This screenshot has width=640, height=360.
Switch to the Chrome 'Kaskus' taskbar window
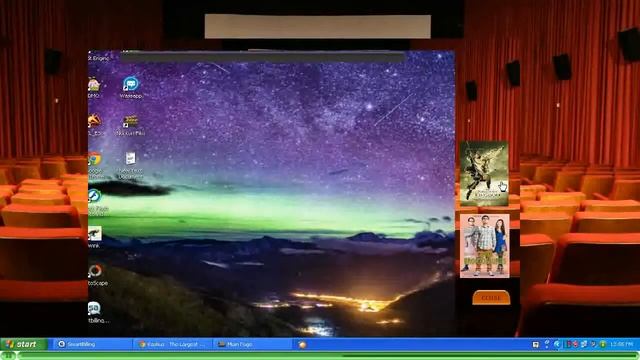[x=174, y=344]
